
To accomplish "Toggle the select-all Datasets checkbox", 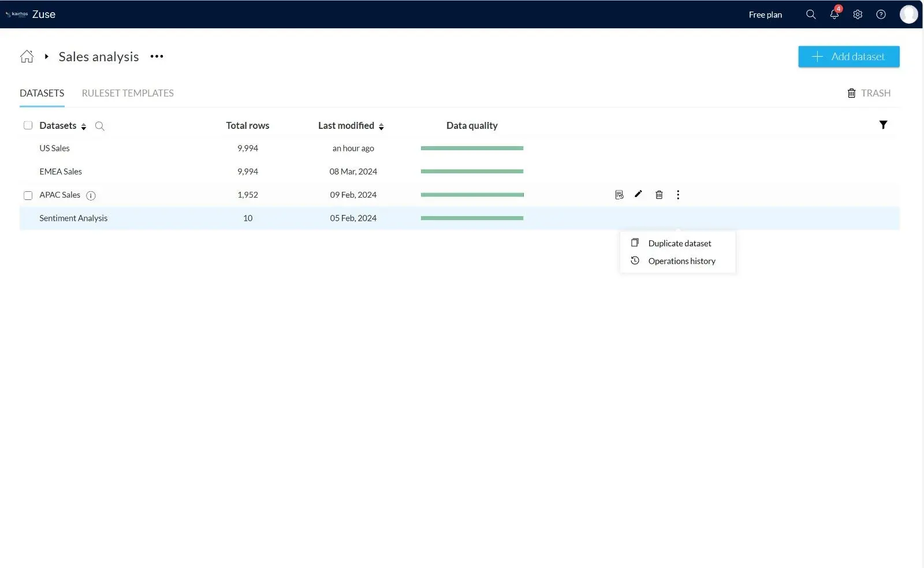I will click(28, 125).
